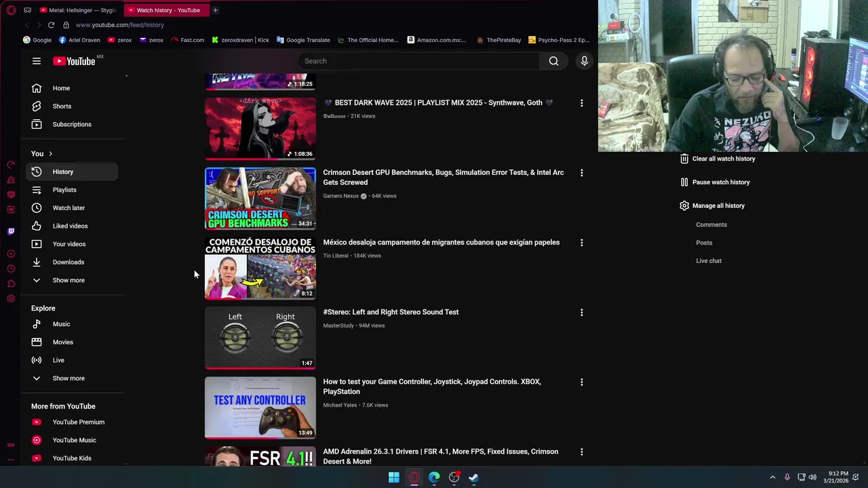The image size is (868, 488).
Task: Open options for AMD Adrenalin 26.3.1 video
Action: click(x=581, y=452)
